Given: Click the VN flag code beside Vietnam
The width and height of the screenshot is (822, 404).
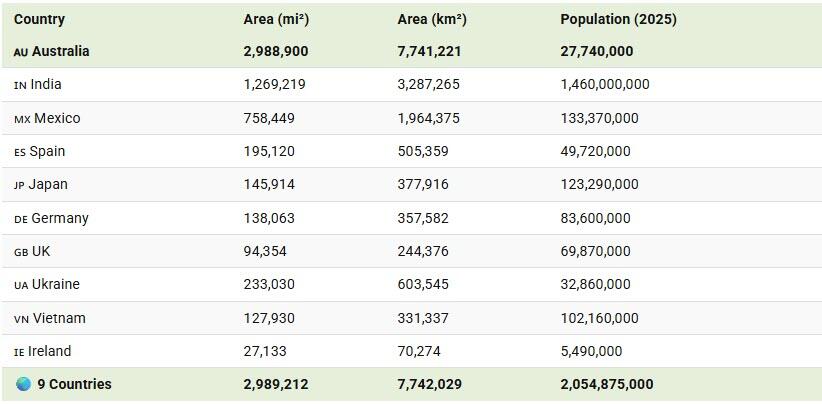Looking at the screenshot, I should (21, 319).
